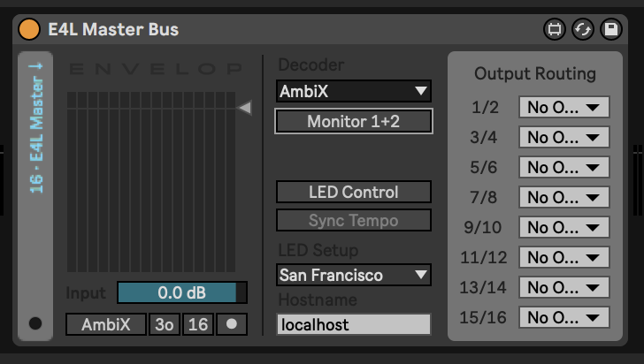The image size is (644, 364).
Task: Open the output routing dropdown for 7/8
Action: coord(563,197)
